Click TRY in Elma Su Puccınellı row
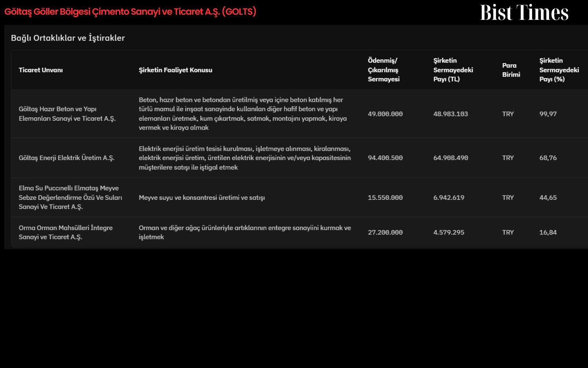588x368 pixels. (508, 198)
